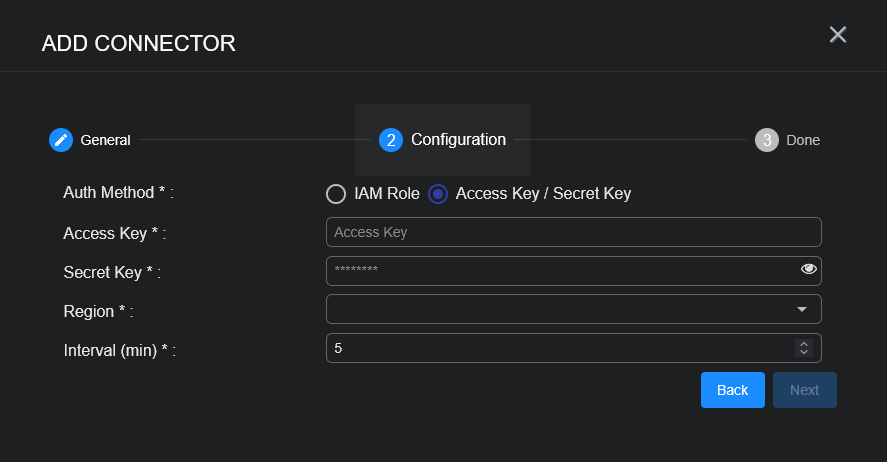Increase interval using the up arrow

coord(803,343)
